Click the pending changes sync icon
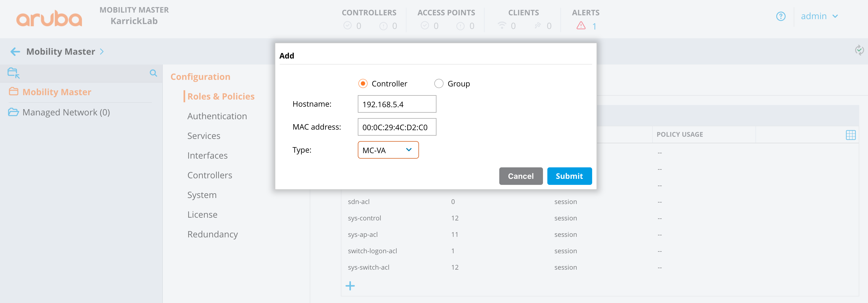Viewport: 868px width, 303px height. (859, 50)
